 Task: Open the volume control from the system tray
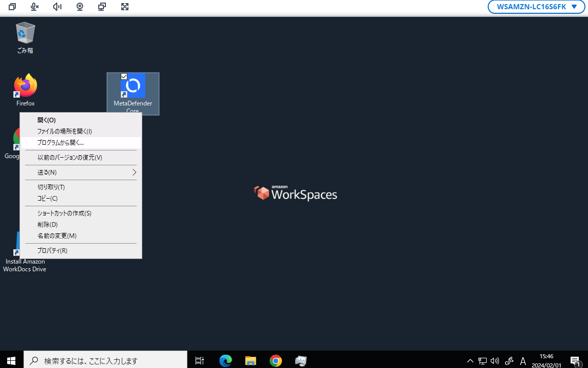[494, 360]
